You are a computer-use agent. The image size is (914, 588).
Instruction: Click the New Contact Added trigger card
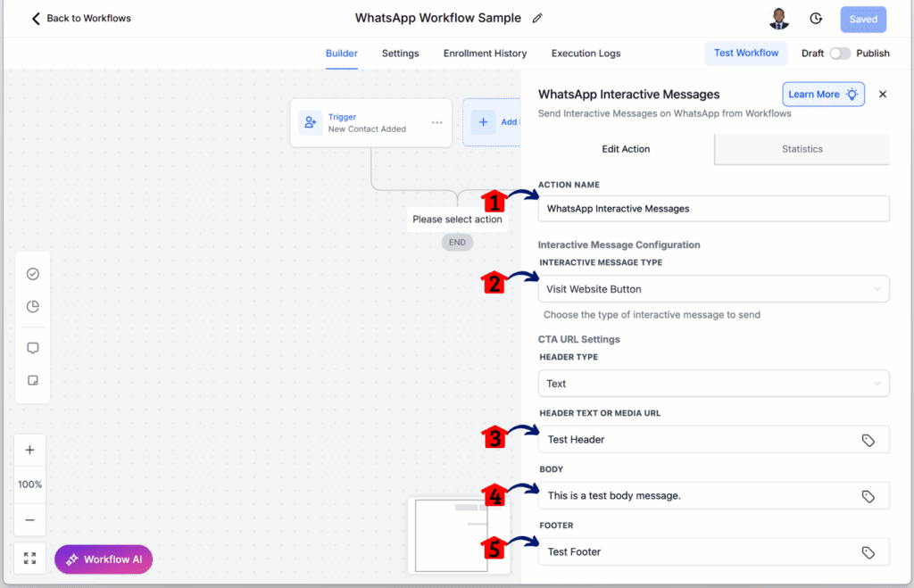pyautogui.click(x=370, y=123)
